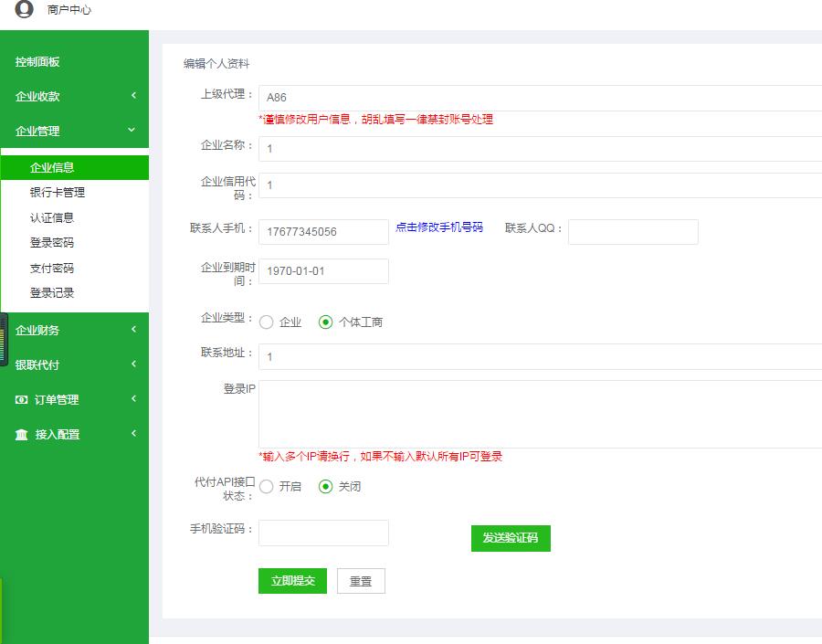The height and width of the screenshot is (644, 822).
Task: Select the 企业 radio button for company type
Action: [267, 322]
